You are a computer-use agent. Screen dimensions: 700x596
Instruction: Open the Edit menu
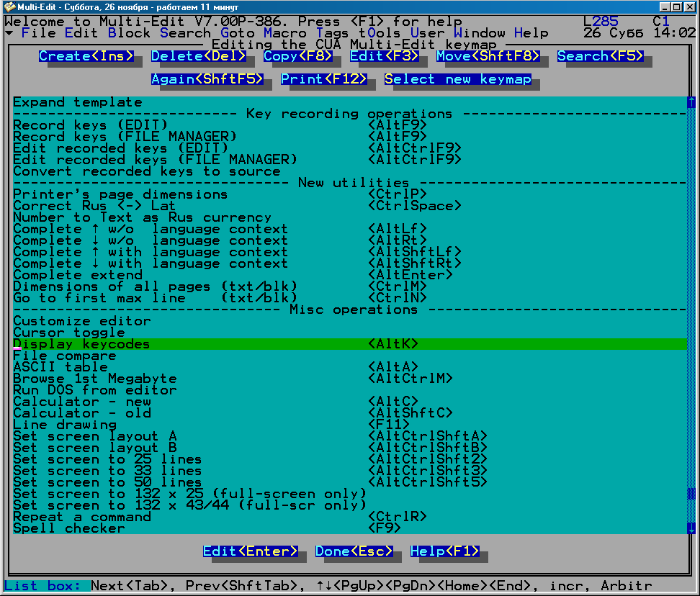(81, 33)
